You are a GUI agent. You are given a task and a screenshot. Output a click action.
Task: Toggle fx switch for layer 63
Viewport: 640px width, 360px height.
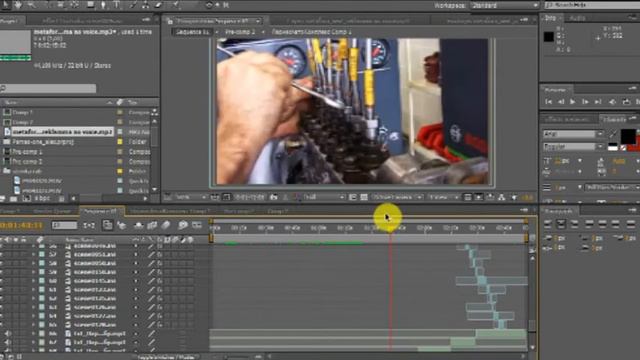[160, 307]
